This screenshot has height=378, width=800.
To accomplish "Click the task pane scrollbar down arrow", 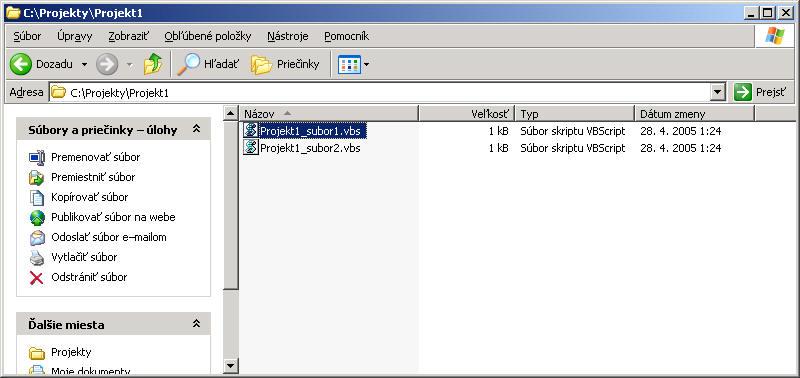I will pyautogui.click(x=231, y=365).
